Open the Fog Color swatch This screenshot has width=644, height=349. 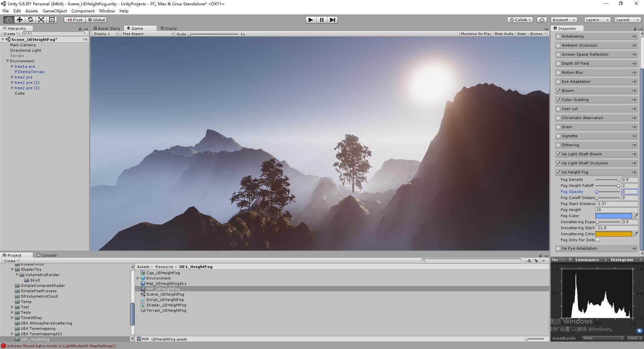(x=613, y=215)
